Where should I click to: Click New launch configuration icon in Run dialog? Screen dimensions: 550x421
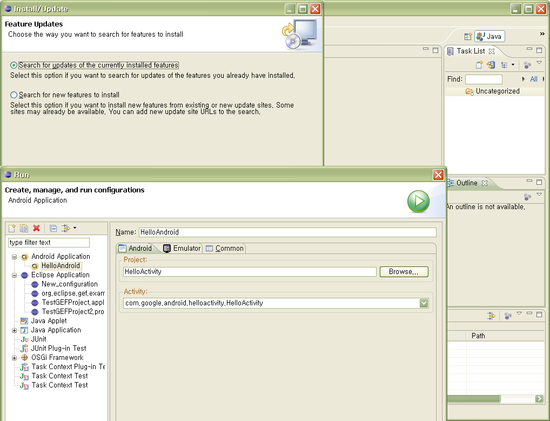(x=12, y=228)
